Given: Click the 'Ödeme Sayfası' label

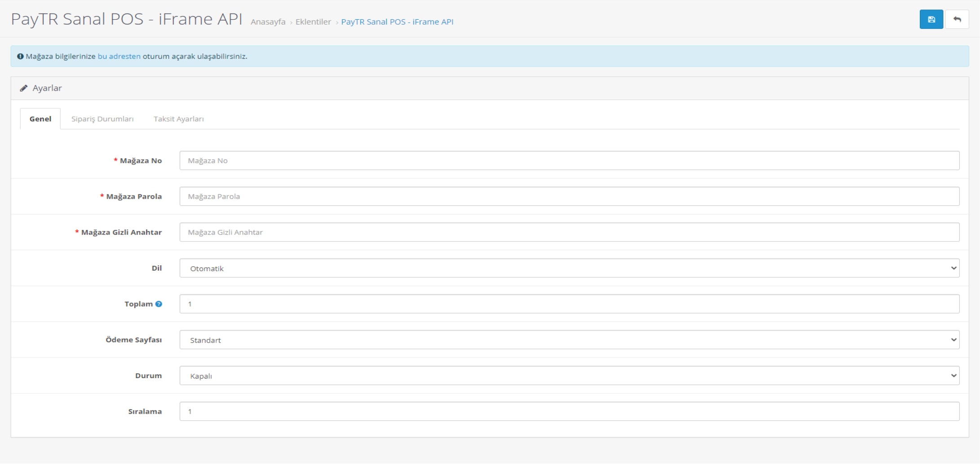Looking at the screenshot, I should [x=133, y=340].
